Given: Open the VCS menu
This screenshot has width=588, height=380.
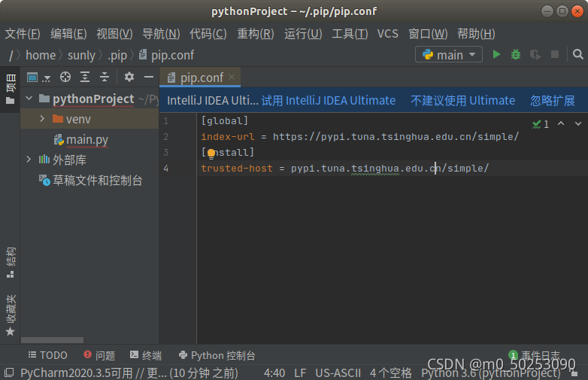Looking at the screenshot, I should 388,34.
